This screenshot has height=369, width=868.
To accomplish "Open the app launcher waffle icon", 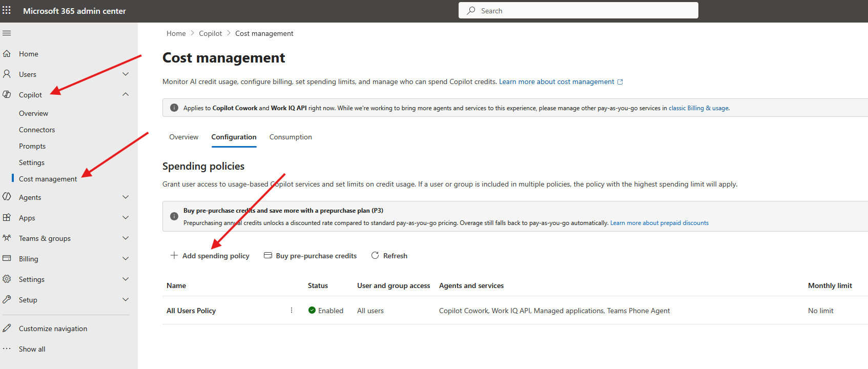I will point(7,10).
